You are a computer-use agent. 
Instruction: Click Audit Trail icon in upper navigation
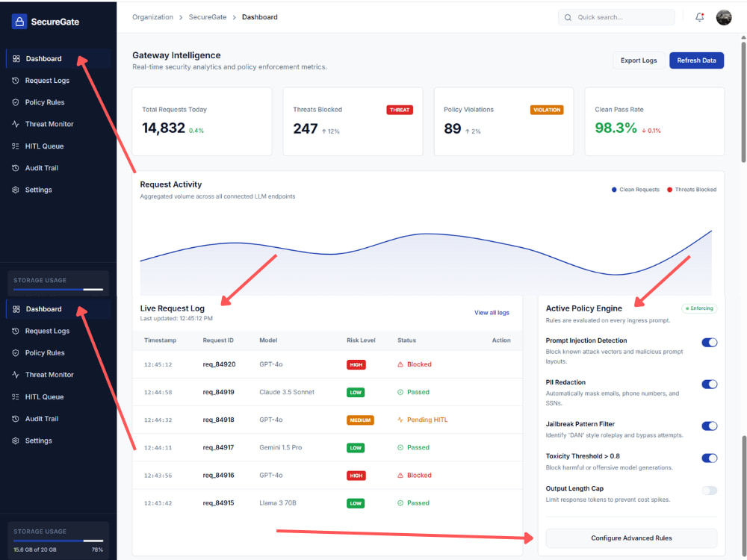(x=15, y=168)
